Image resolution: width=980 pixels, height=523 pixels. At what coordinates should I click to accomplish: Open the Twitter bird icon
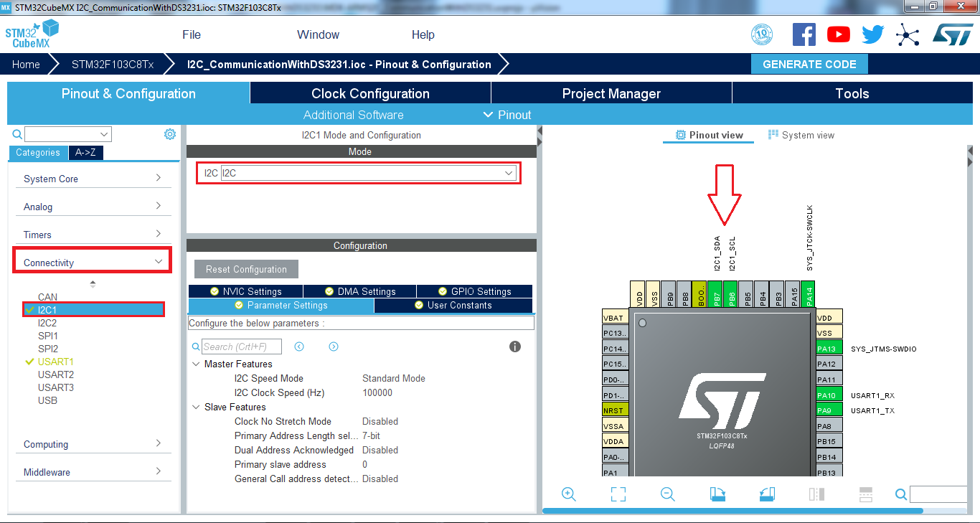873,34
